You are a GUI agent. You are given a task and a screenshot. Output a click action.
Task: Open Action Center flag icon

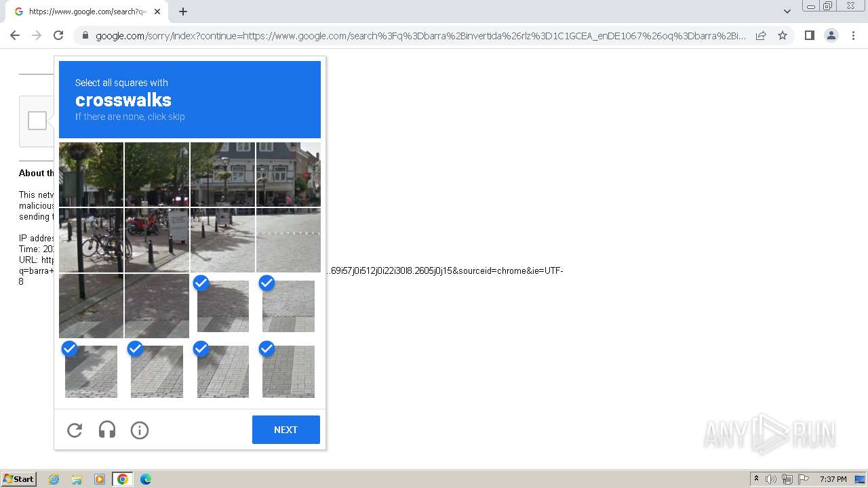pyautogui.click(x=804, y=479)
